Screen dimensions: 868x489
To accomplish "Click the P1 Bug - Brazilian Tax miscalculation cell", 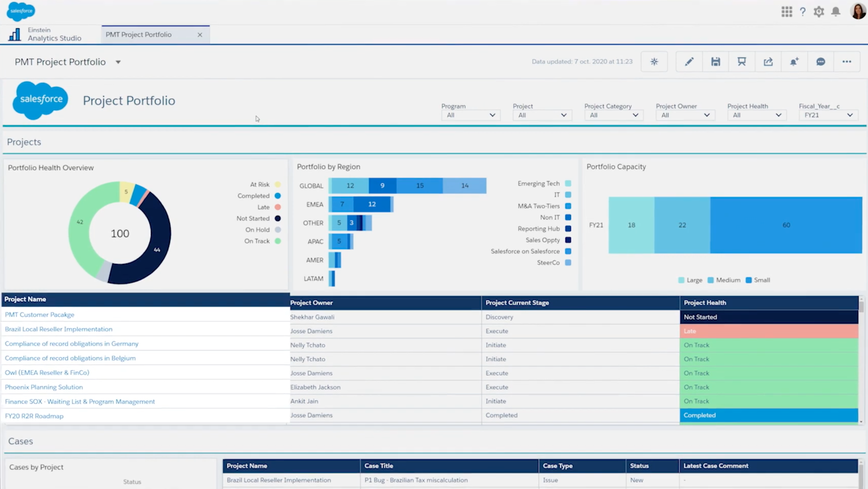I will [x=449, y=480].
